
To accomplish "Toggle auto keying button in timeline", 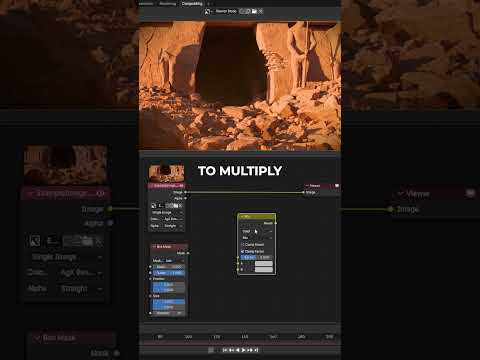I will pos(211,350).
